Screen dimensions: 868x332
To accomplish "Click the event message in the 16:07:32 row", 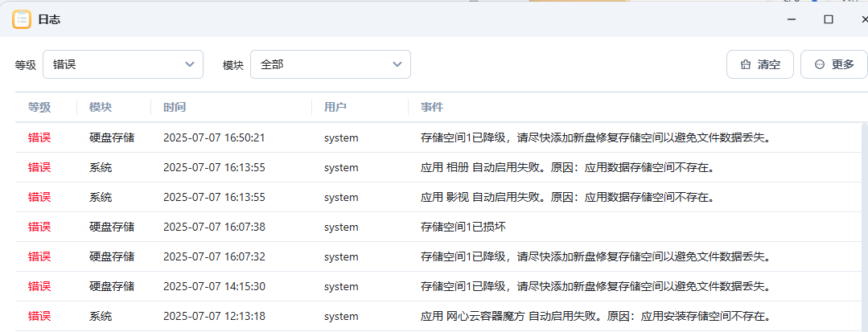I will [x=596, y=256].
